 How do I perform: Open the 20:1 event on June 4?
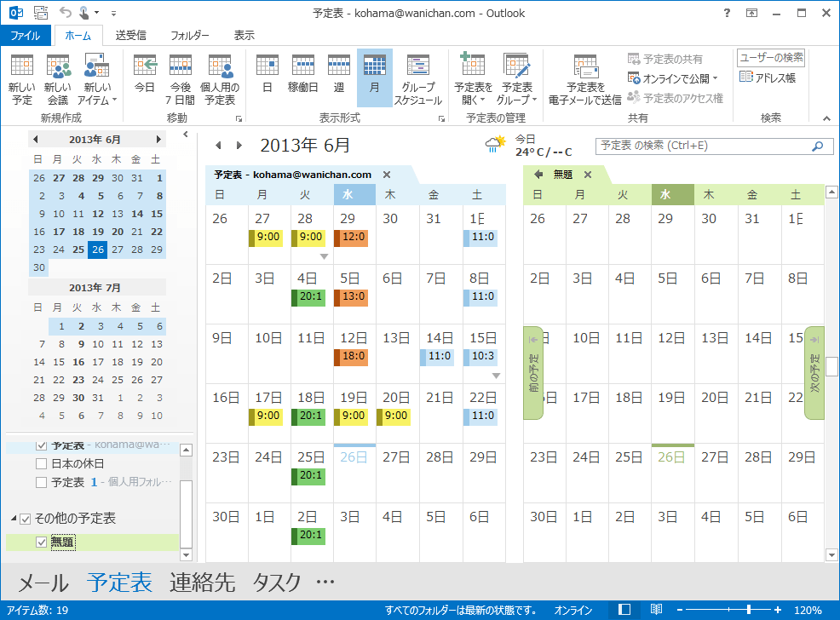[308, 296]
